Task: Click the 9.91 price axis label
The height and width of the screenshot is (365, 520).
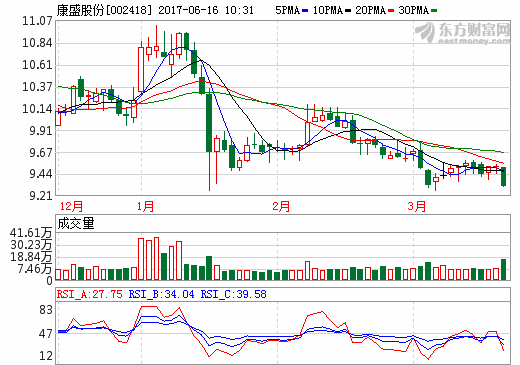Action: pyautogui.click(x=41, y=131)
